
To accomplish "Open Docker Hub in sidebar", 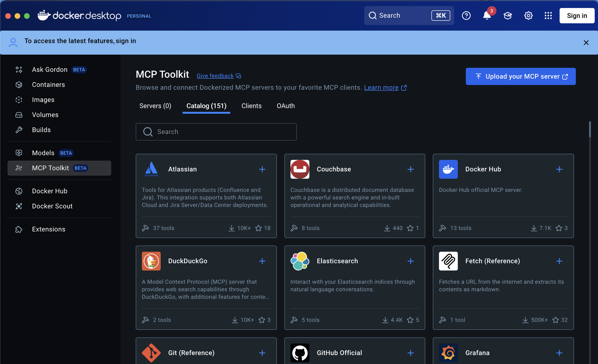I will [59, 191].
